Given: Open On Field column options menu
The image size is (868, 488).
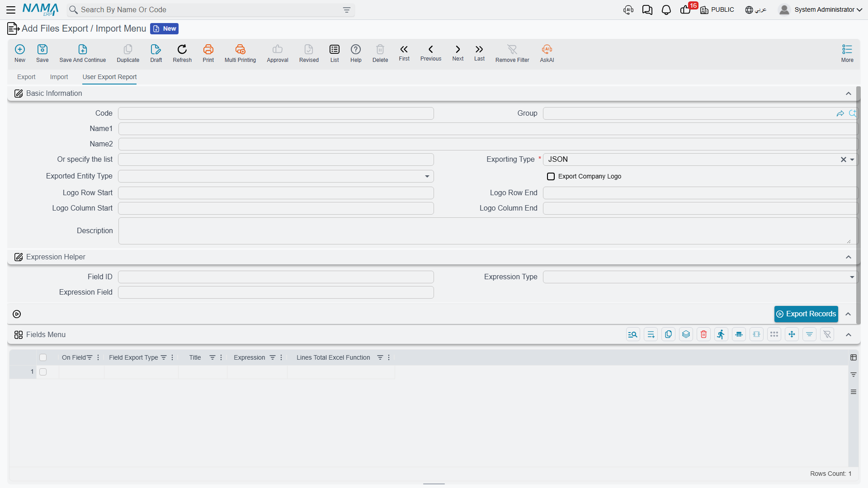Looking at the screenshot, I should [x=98, y=357].
